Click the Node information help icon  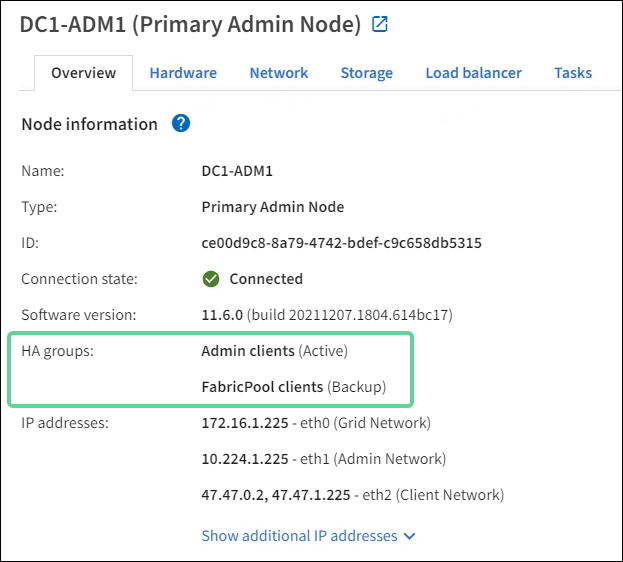coord(181,124)
